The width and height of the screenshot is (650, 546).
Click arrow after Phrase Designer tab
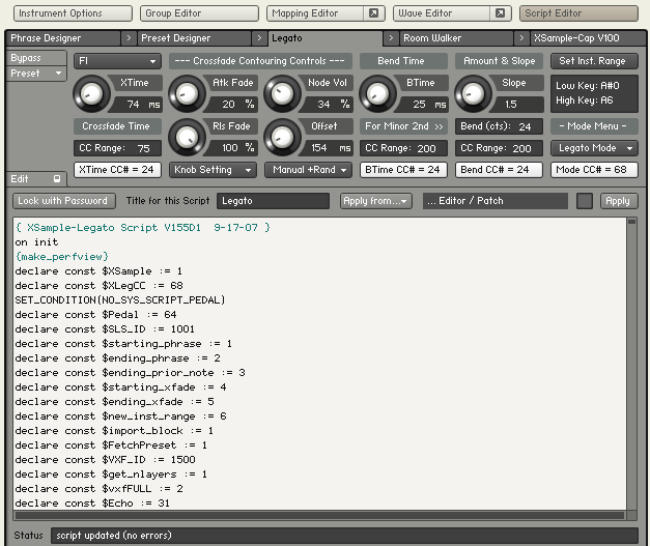point(129,38)
